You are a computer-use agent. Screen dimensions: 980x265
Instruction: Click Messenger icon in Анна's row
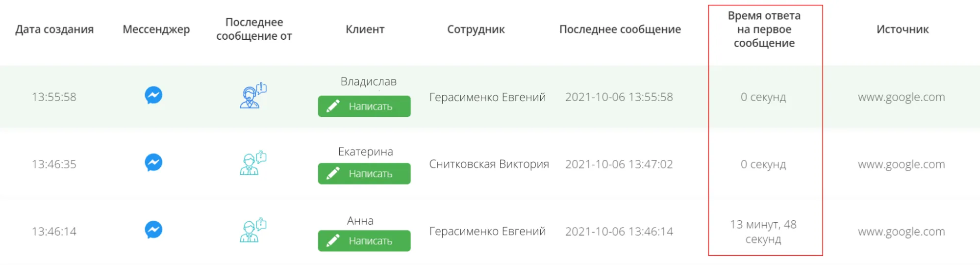point(153,230)
